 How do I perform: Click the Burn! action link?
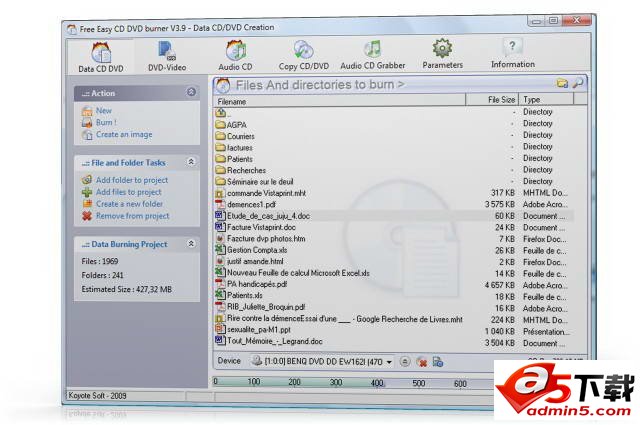click(x=106, y=122)
